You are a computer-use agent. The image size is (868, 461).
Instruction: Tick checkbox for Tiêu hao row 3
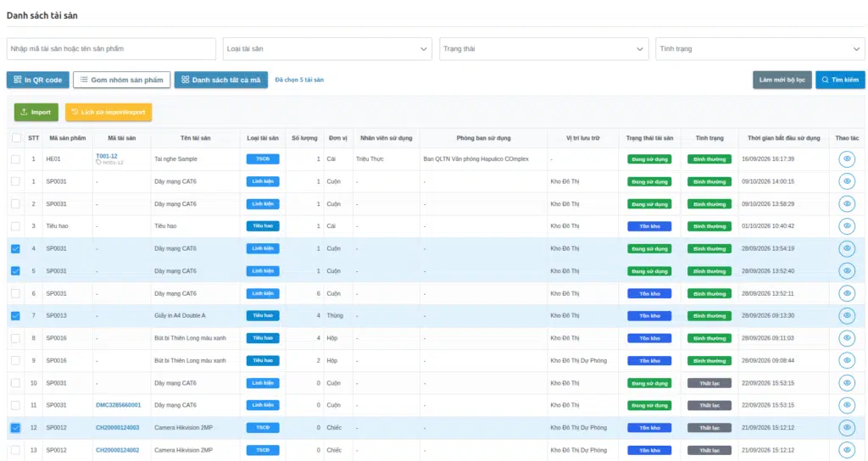point(15,225)
